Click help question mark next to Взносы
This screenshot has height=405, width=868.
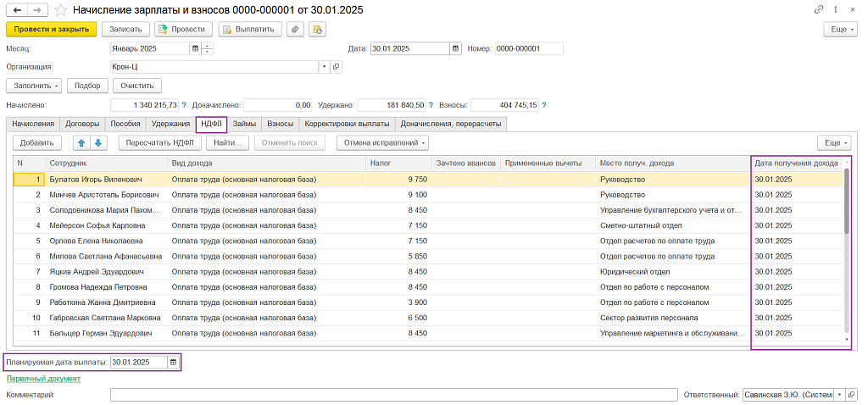(543, 104)
